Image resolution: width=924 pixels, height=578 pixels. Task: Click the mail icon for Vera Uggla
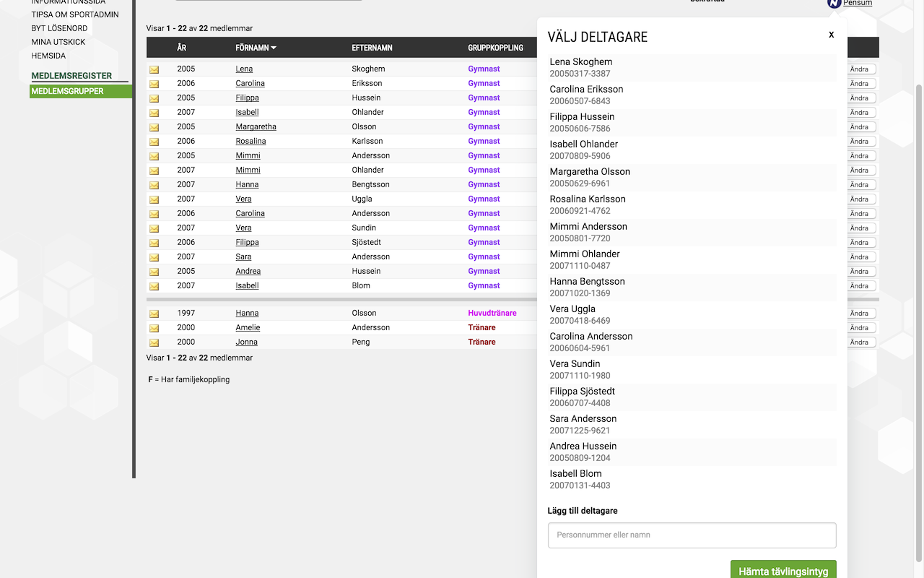pyautogui.click(x=154, y=199)
